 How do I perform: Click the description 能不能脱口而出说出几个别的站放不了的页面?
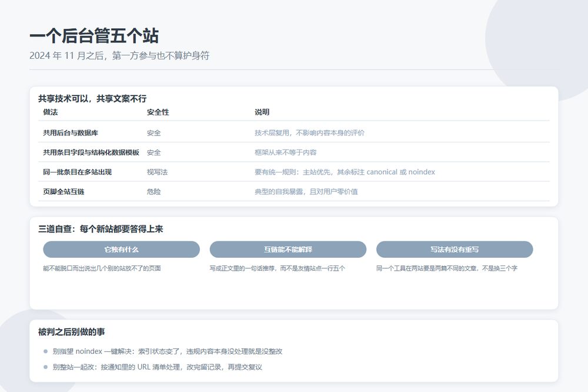click(102, 268)
